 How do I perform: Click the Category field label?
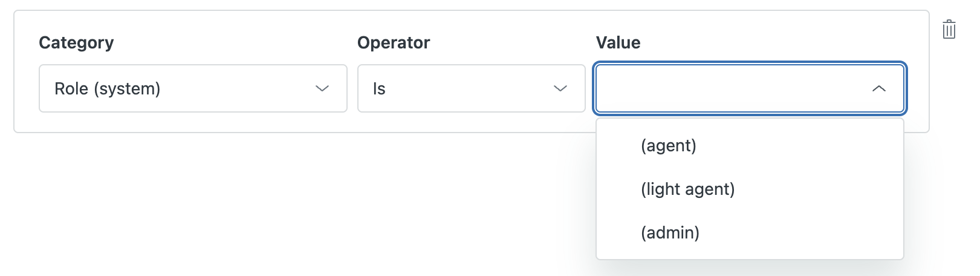[76, 42]
